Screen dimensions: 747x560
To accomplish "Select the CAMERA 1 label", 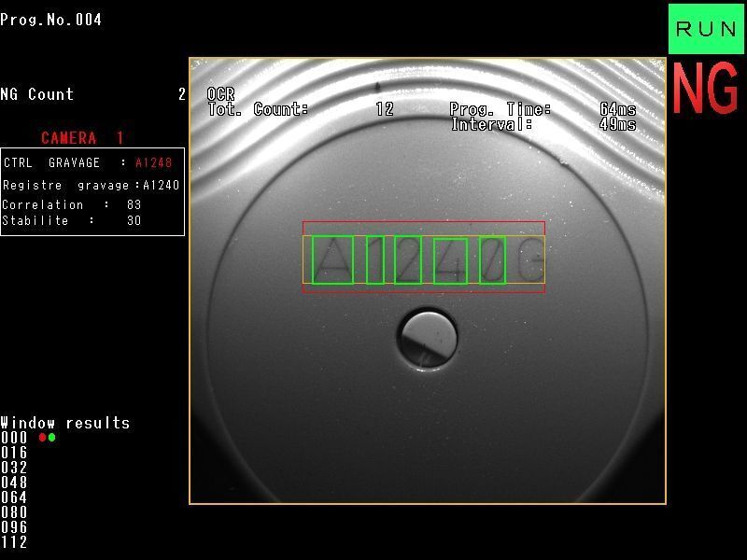I will [x=82, y=138].
